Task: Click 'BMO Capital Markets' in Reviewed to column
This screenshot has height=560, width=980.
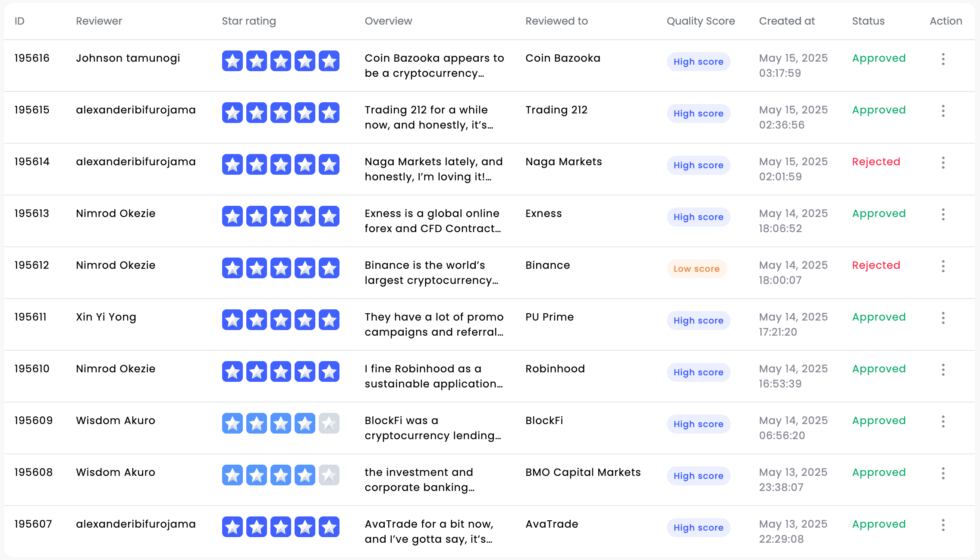Action: click(x=583, y=472)
